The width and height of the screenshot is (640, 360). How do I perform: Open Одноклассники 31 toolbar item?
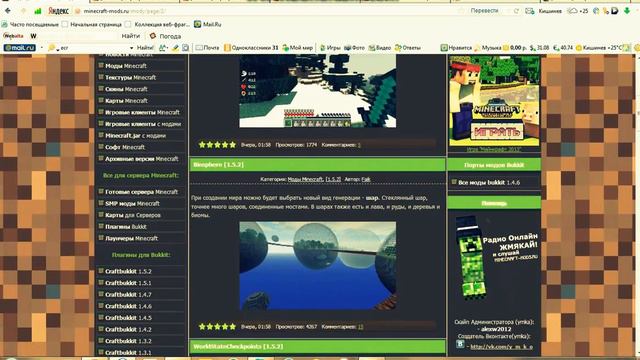pyautogui.click(x=251, y=48)
